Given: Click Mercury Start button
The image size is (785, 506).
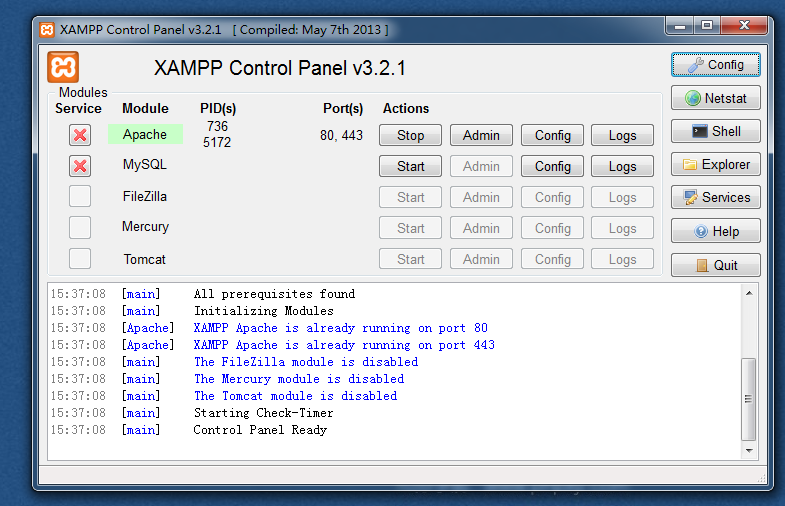Looking at the screenshot, I should 411,228.
